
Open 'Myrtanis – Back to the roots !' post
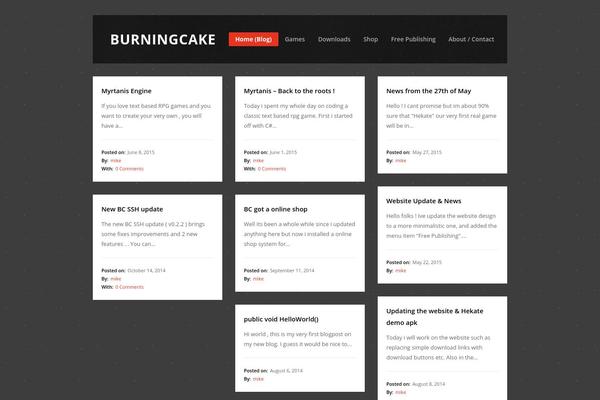pos(289,91)
